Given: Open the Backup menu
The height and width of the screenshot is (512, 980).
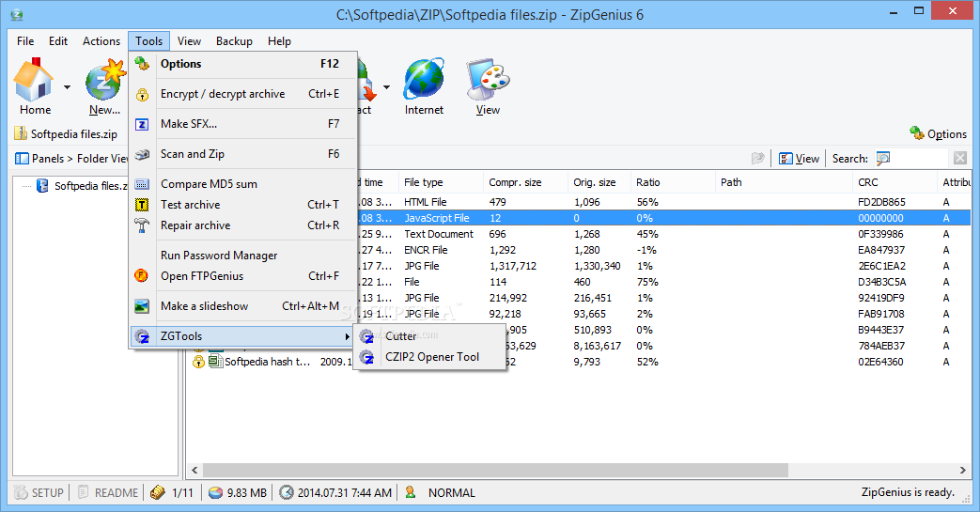Looking at the screenshot, I should (x=234, y=41).
